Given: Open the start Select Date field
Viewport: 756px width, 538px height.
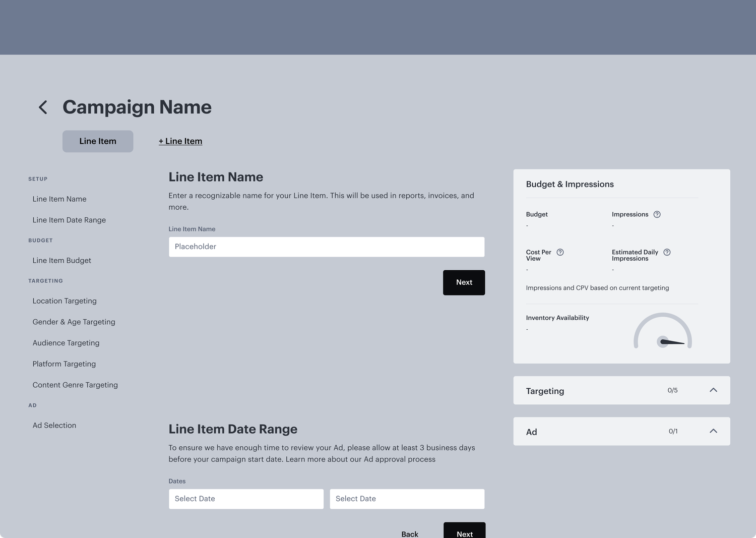Looking at the screenshot, I should click(246, 499).
